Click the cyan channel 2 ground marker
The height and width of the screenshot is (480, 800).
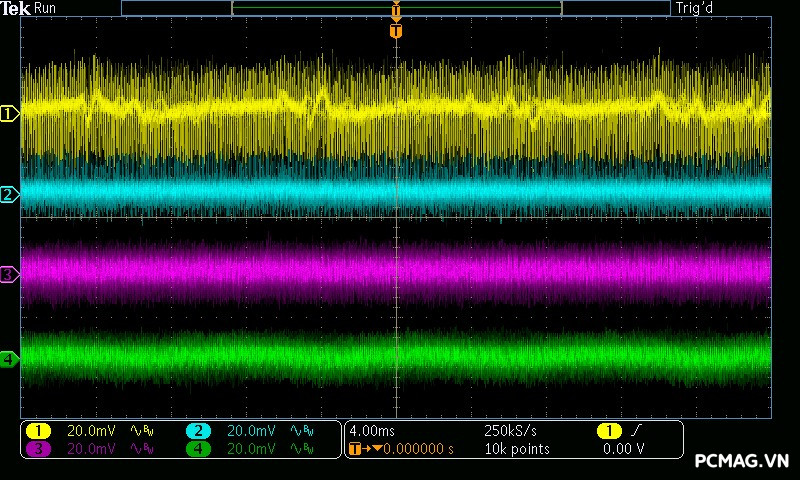pyautogui.click(x=9, y=194)
